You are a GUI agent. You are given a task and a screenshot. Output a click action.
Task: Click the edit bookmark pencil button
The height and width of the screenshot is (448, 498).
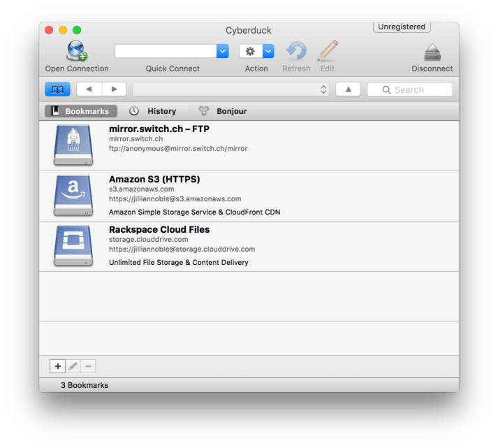[x=73, y=366]
